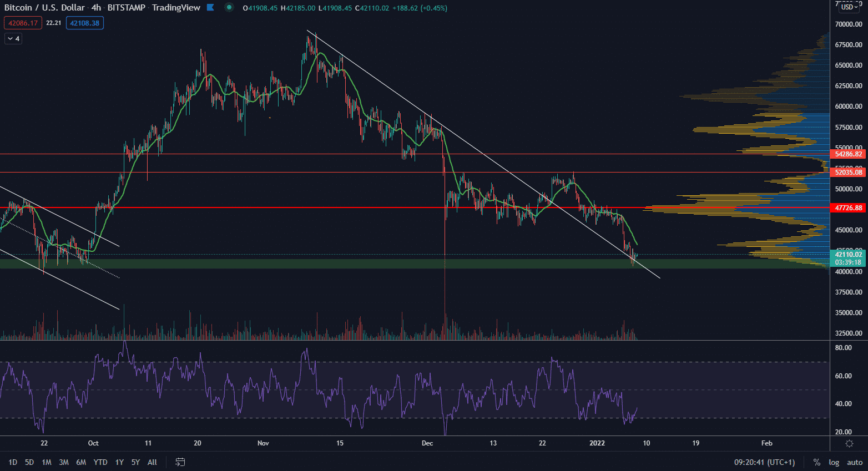868x471 pixels.
Task: Expand the collapsed indicators legend showing 4
Action: pyautogui.click(x=13, y=38)
